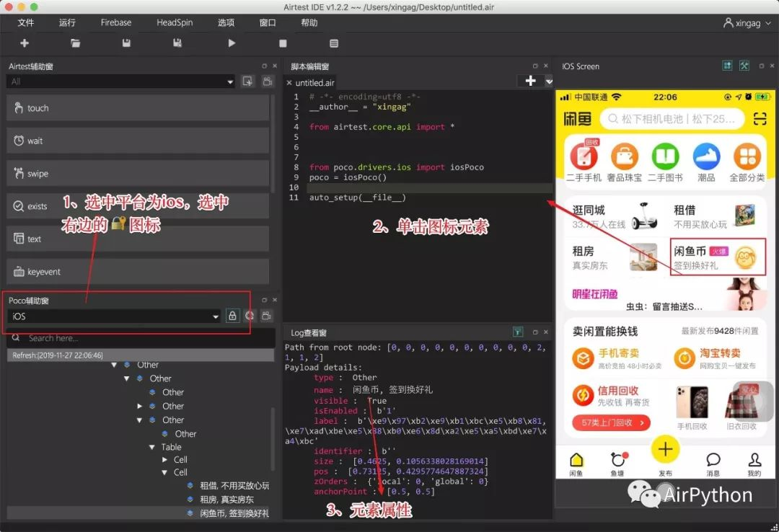Collapse the Table node in the Poco tree
779x532 pixels.
[152, 447]
